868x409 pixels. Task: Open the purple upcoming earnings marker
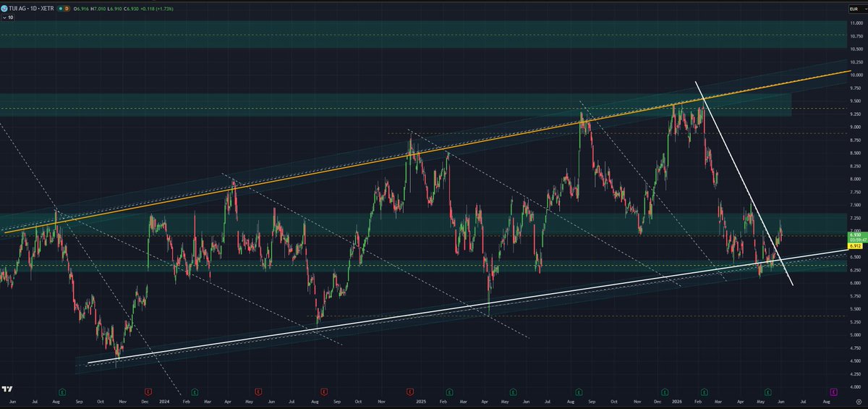(833, 392)
